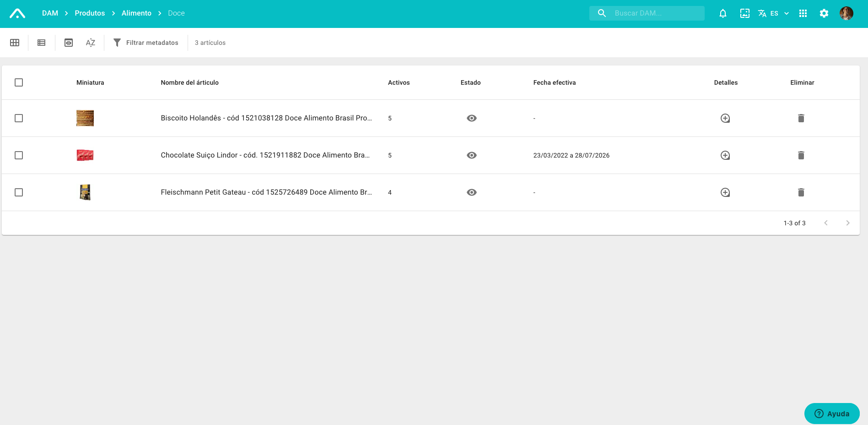Open the apps grid launcher

pos(803,13)
